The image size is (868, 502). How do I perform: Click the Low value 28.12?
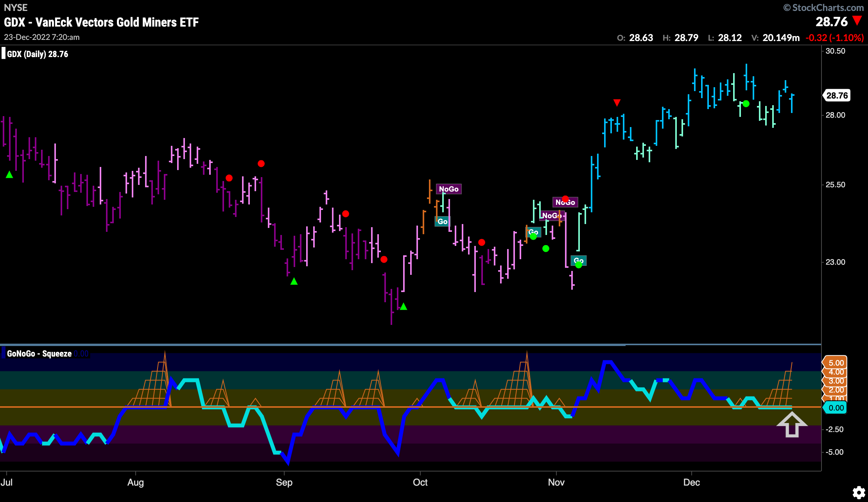730,38
